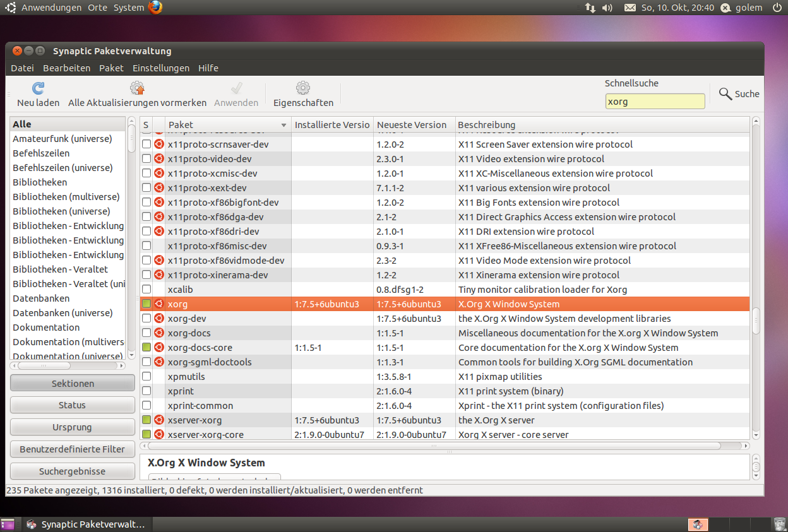Open the trash icon in bottom panel
The image size is (788, 532).
click(x=780, y=524)
